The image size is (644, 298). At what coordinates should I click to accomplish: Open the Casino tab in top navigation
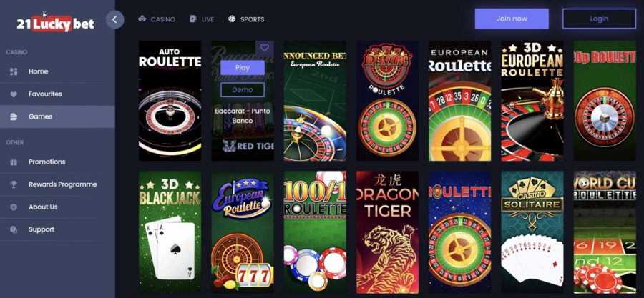tap(157, 19)
